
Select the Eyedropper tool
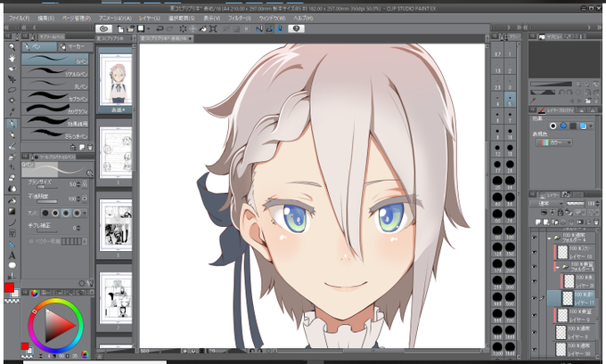click(x=12, y=112)
